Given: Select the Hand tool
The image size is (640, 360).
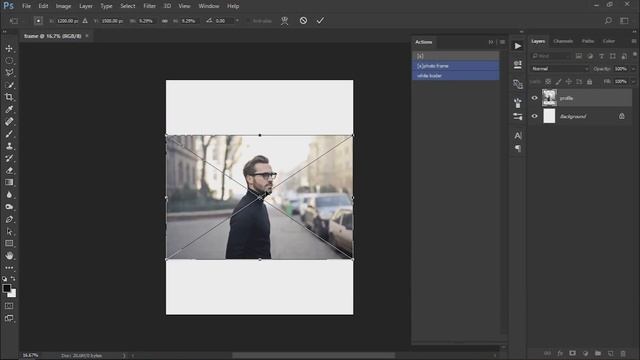Looking at the screenshot, I should click(x=9, y=256).
